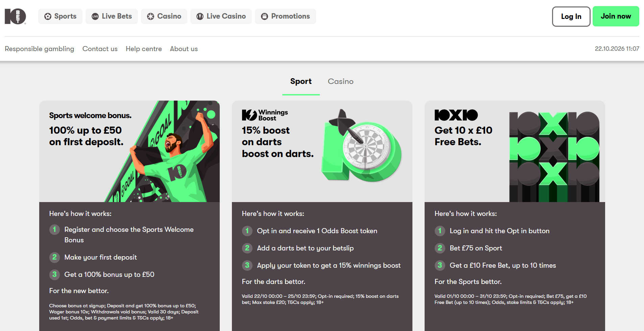Open the Contact us link
This screenshot has height=331, width=644.
coord(100,49)
